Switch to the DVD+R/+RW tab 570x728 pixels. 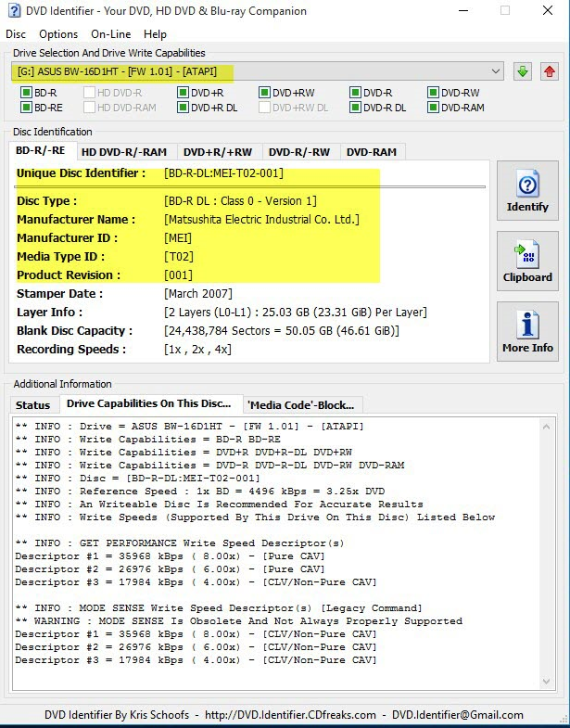pos(218,152)
